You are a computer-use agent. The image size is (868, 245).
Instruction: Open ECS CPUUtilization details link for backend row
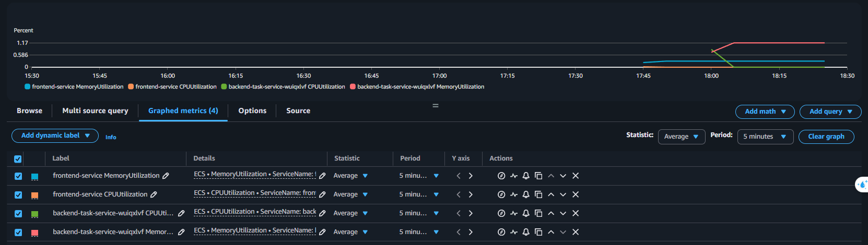point(255,212)
